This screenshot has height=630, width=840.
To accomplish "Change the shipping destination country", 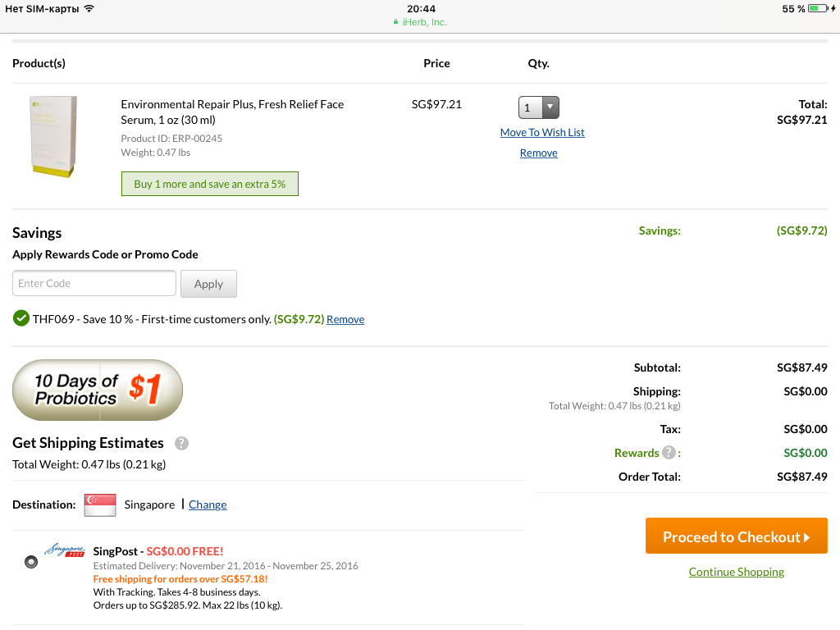I will pos(208,504).
